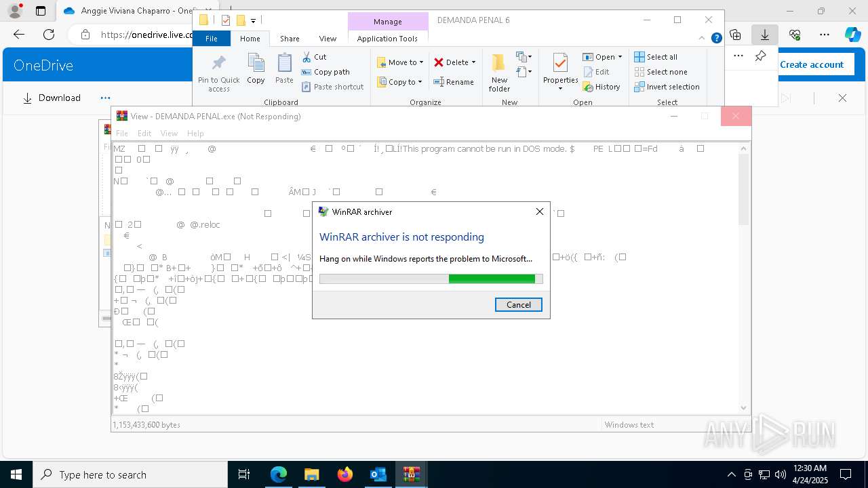This screenshot has height=488, width=868.
Task: Click Rename in Organize group
Action: click(x=454, y=82)
